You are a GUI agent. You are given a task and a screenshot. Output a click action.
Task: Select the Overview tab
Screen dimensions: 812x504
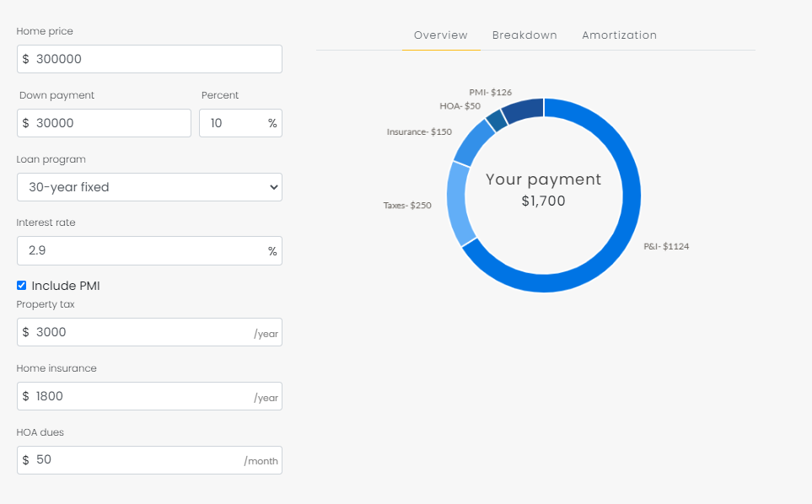point(440,35)
